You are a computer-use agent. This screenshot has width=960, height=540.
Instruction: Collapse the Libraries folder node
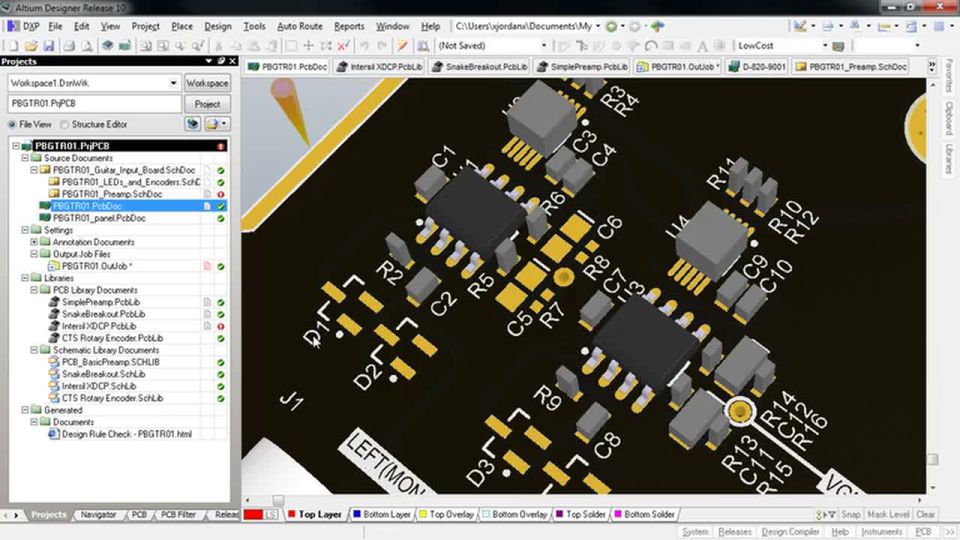(x=25, y=278)
